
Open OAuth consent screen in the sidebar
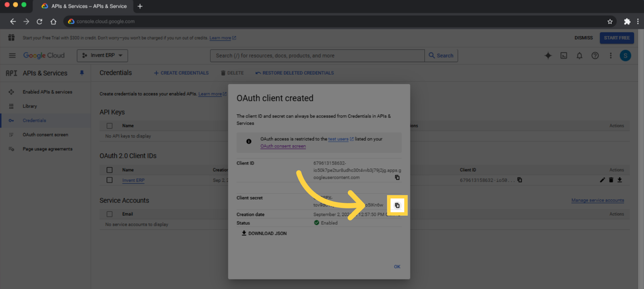45,135
